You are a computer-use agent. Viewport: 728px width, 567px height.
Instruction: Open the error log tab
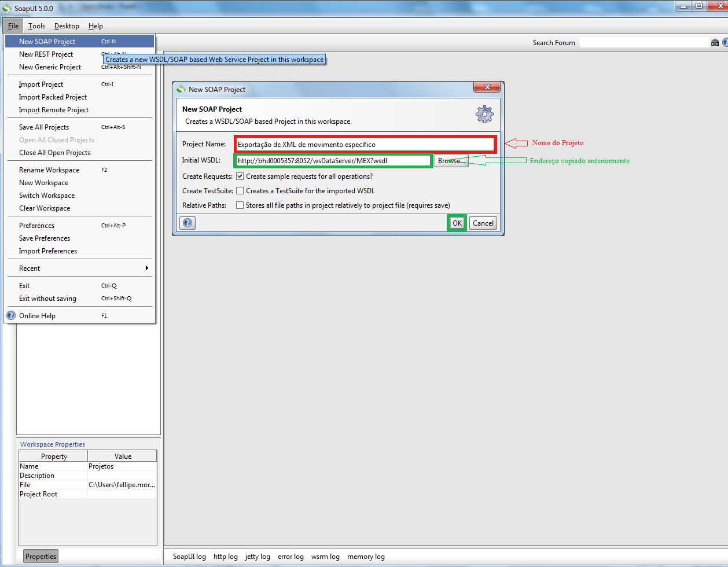click(291, 557)
